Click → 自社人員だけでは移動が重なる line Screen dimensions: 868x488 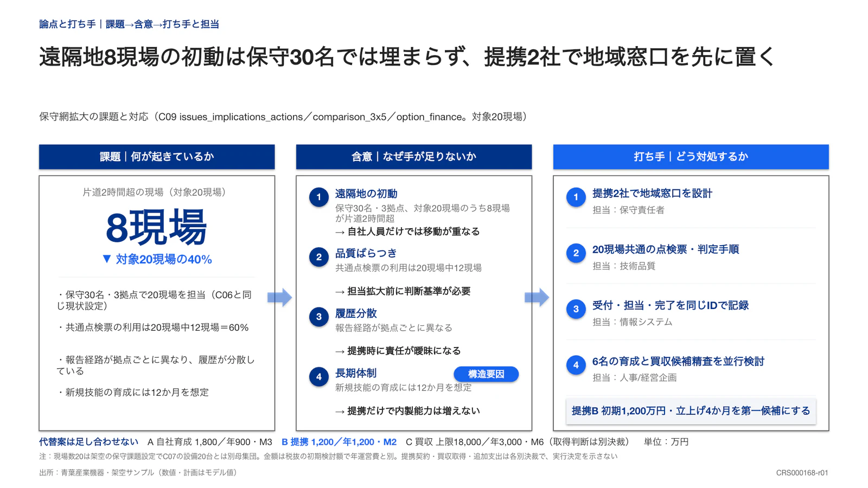click(407, 232)
